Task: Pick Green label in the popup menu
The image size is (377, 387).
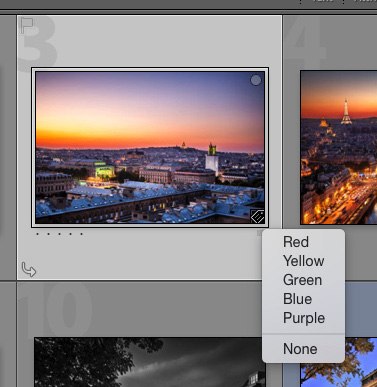Action: tap(303, 280)
